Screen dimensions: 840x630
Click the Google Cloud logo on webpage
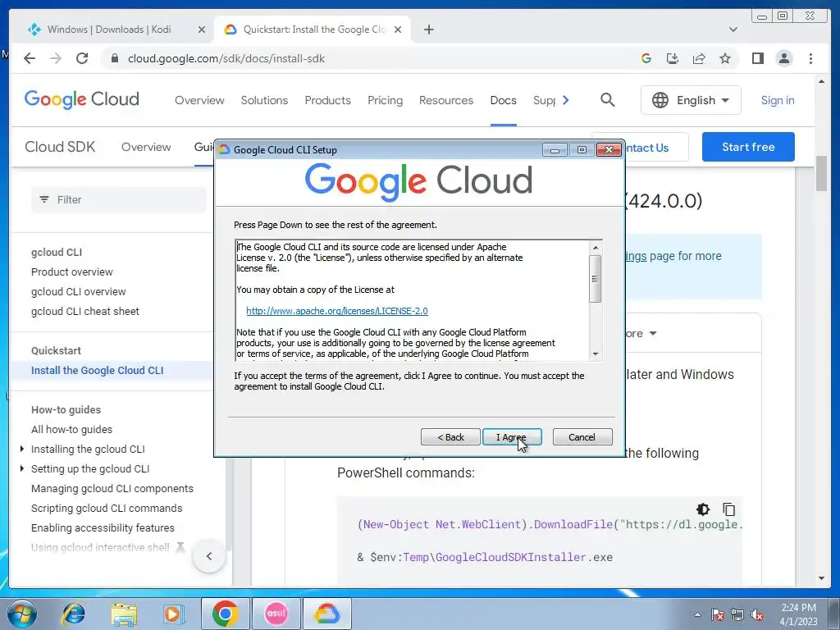tap(82, 99)
